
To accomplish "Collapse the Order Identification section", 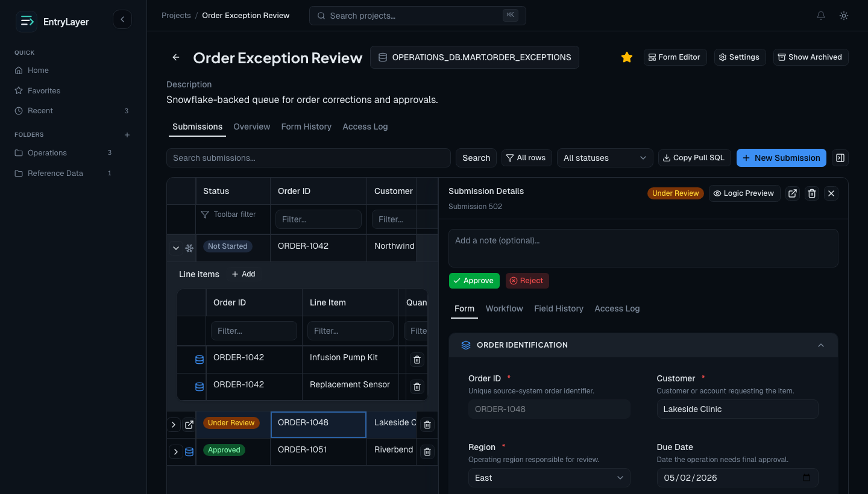I will click(821, 345).
